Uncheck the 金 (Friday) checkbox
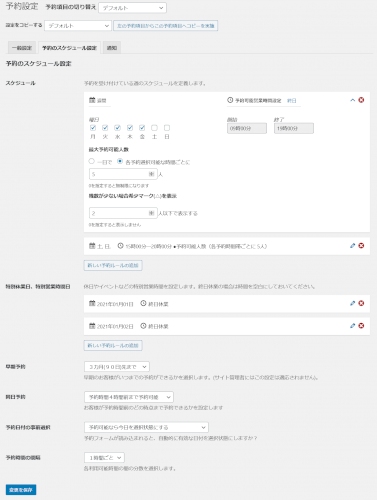Screen dimensions: 377x500 (142, 128)
